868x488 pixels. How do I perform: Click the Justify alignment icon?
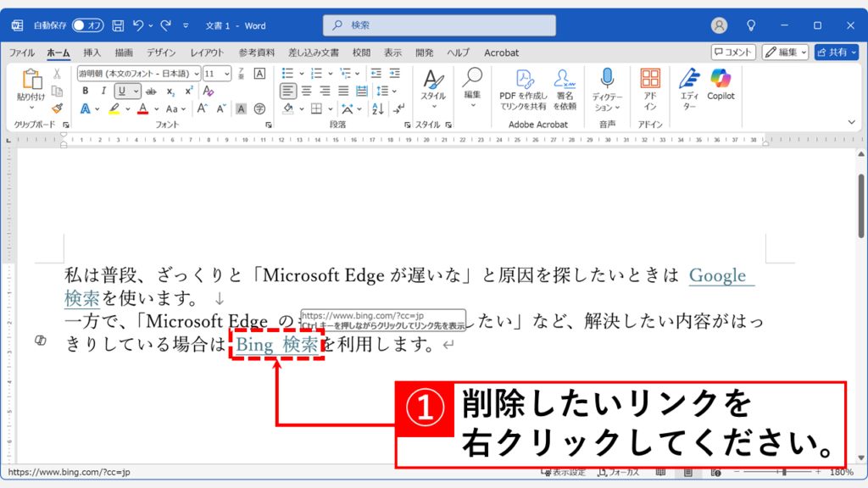[343, 91]
